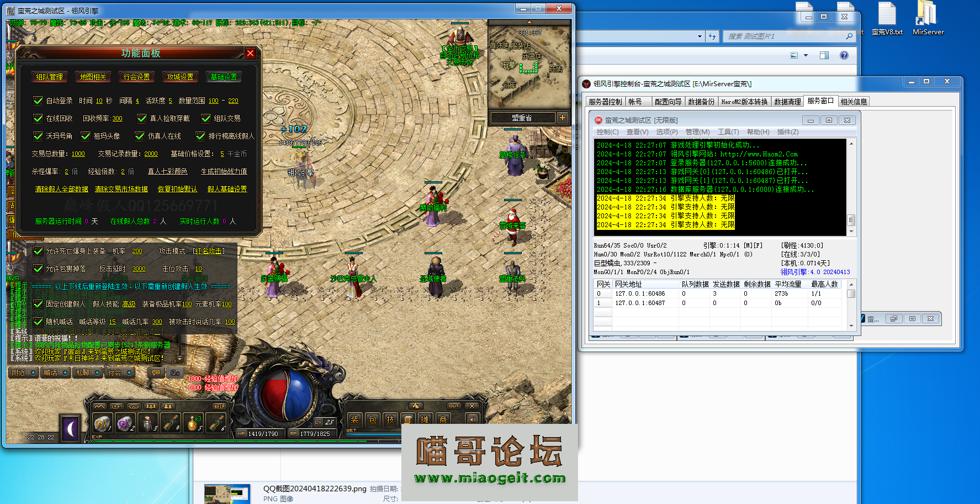980x504 pixels.
Task: Use the potion in quick slot 5
Action: point(193,423)
